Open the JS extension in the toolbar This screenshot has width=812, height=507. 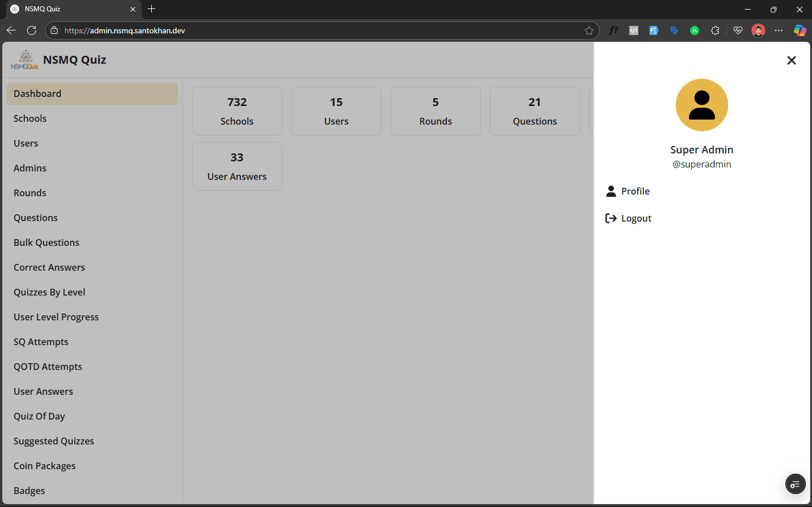click(695, 30)
